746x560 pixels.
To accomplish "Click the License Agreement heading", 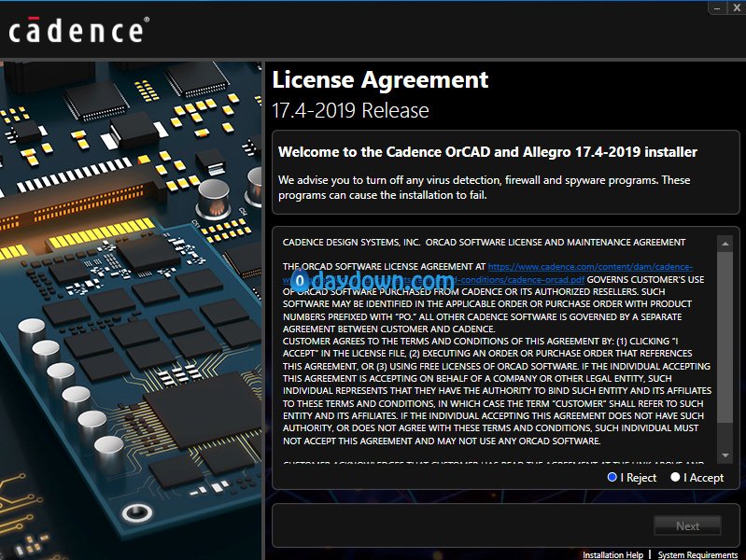I will pyautogui.click(x=380, y=79).
